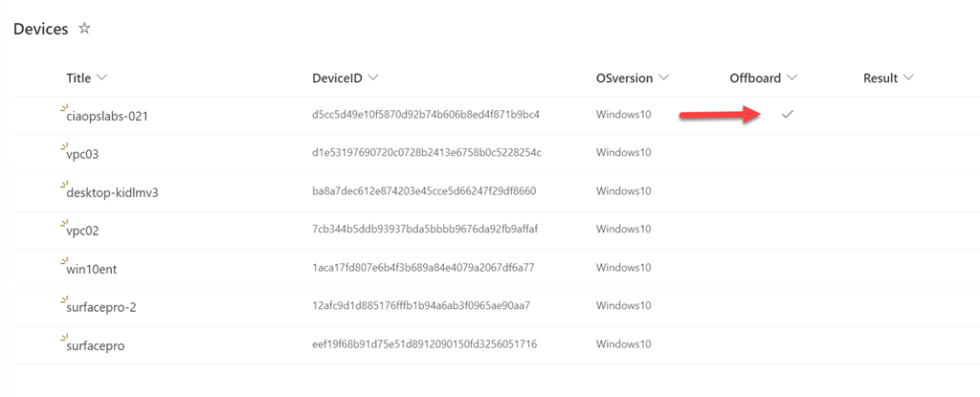Favorite the Devices list with star icon

84,29
